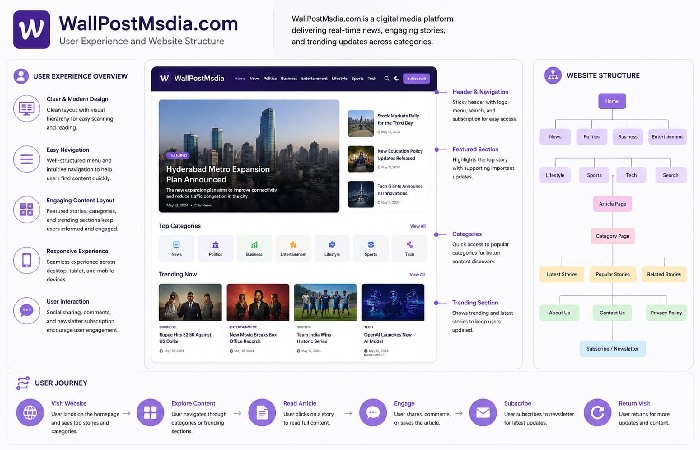
Task: Click the Article Page node in Website Structure
Action: pyautogui.click(x=612, y=204)
